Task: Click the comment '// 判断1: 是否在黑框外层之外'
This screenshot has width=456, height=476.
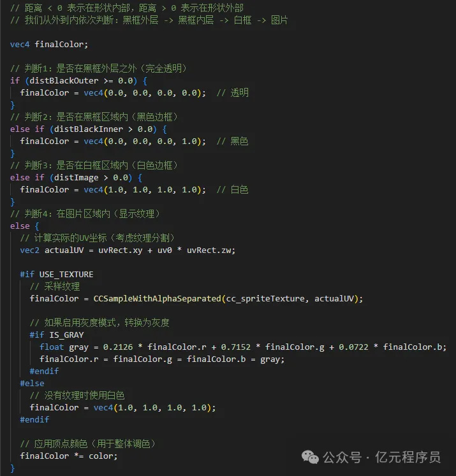Action: pos(98,69)
